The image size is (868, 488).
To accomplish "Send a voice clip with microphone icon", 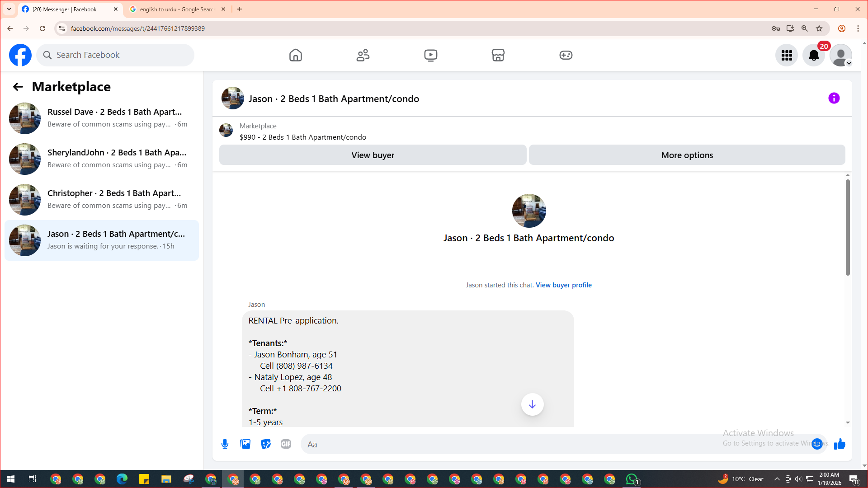I will click(x=225, y=444).
